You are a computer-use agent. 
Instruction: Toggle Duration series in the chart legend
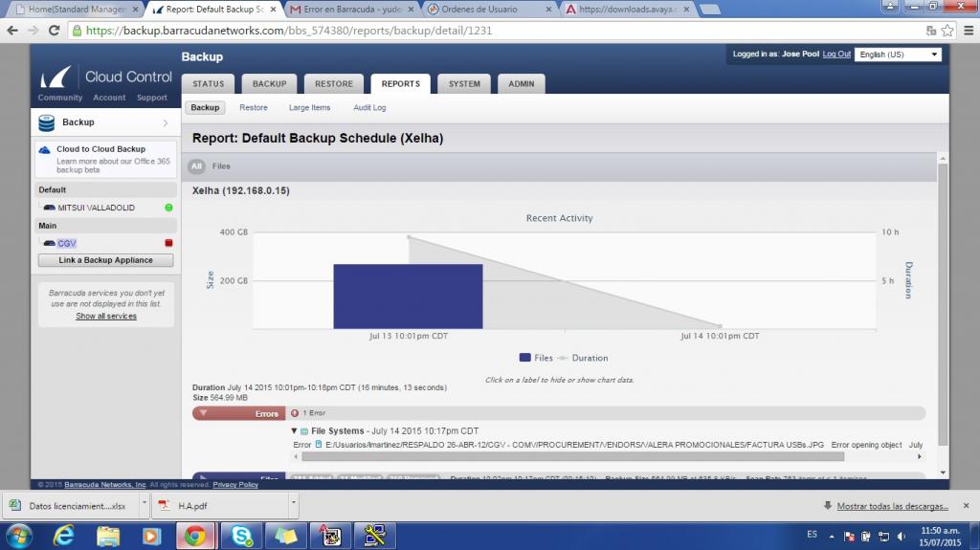coord(583,358)
